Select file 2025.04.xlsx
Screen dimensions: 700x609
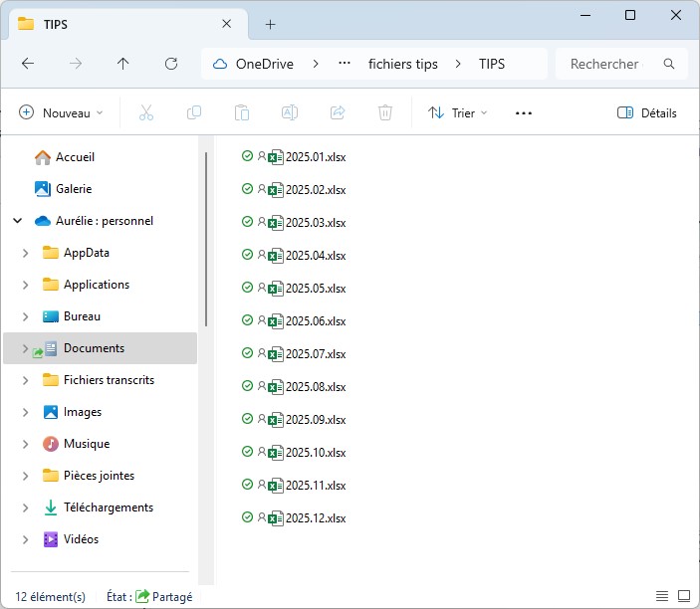[x=316, y=255]
